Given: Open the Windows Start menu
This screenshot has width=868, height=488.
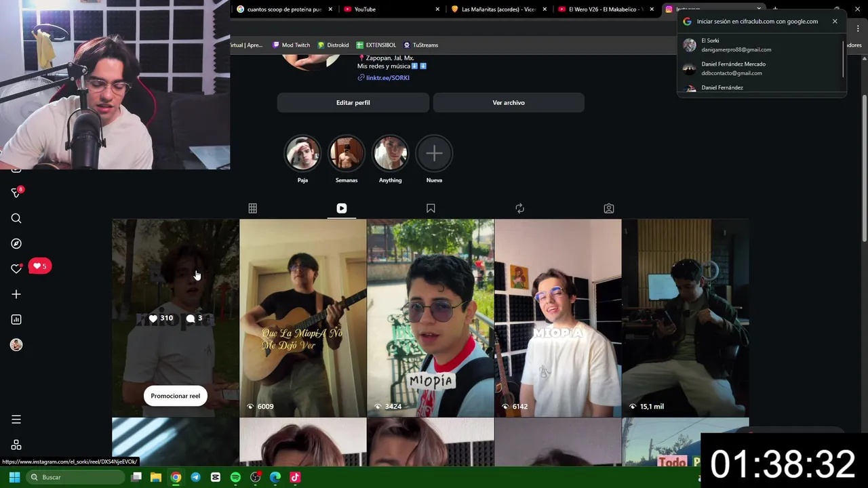Looking at the screenshot, I should (x=14, y=477).
